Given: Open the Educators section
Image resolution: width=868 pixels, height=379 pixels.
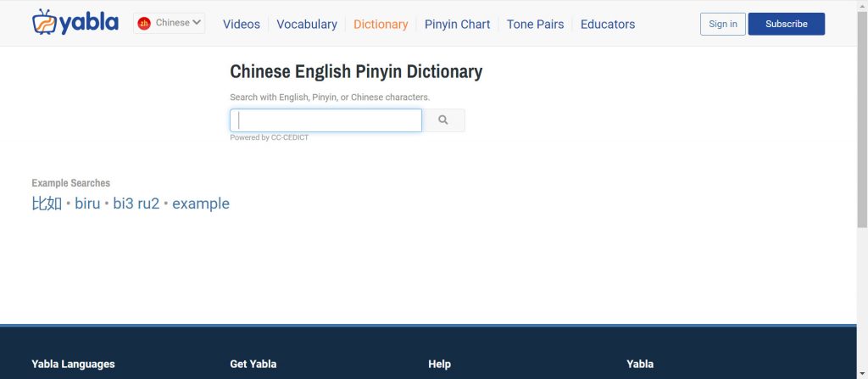Looking at the screenshot, I should [x=608, y=24].
